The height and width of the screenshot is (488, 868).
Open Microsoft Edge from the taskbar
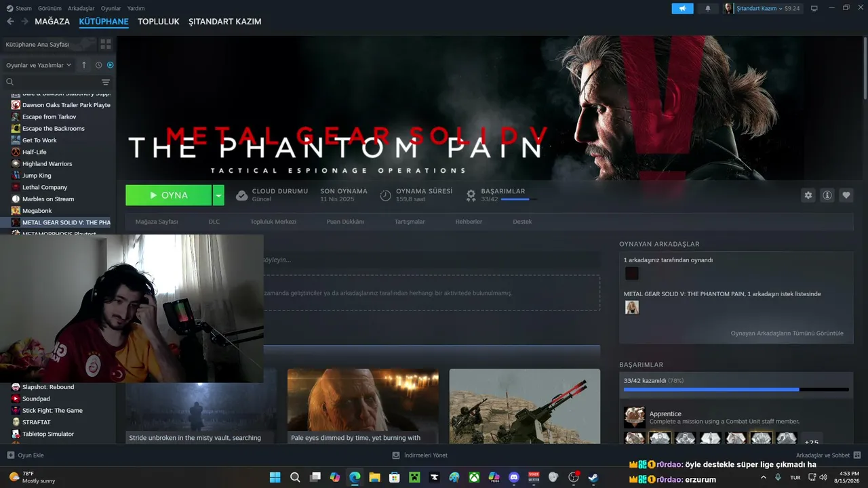pos(355,477)
